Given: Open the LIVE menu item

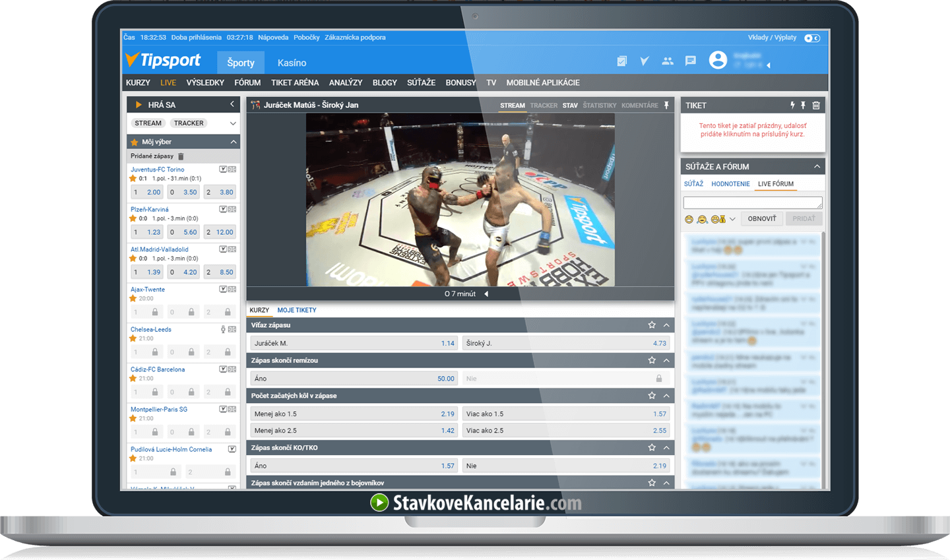Looking at the screenshot, I should (x=168, y=83).
